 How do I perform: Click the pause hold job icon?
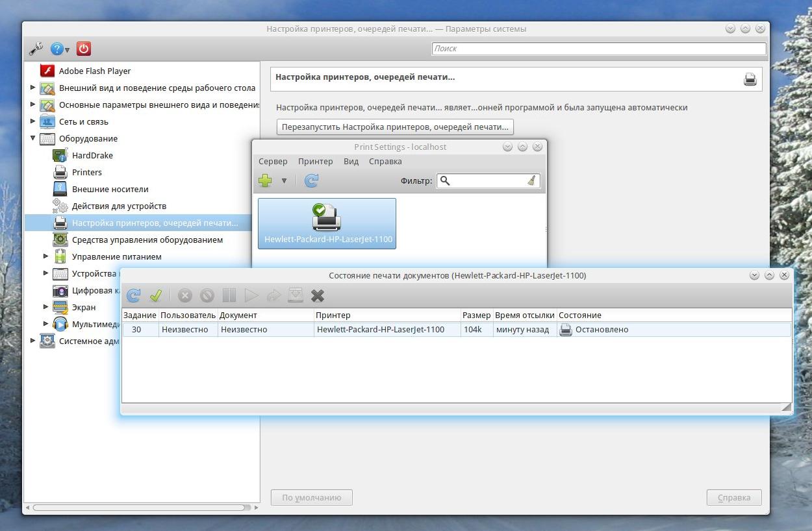pos(229,295)
